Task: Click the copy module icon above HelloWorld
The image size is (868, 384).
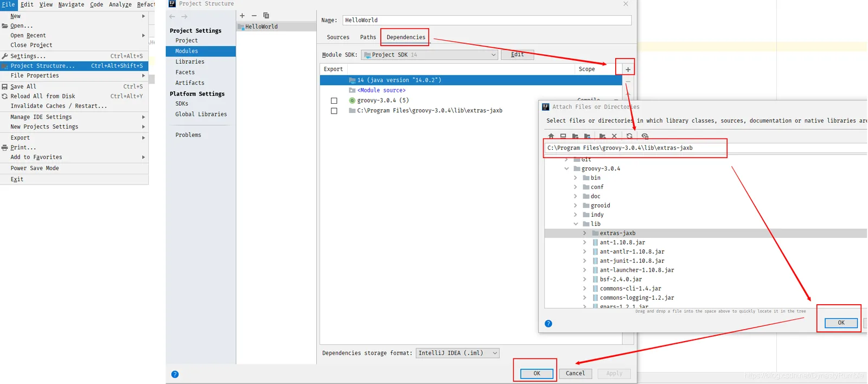Action: coord(266,16)
